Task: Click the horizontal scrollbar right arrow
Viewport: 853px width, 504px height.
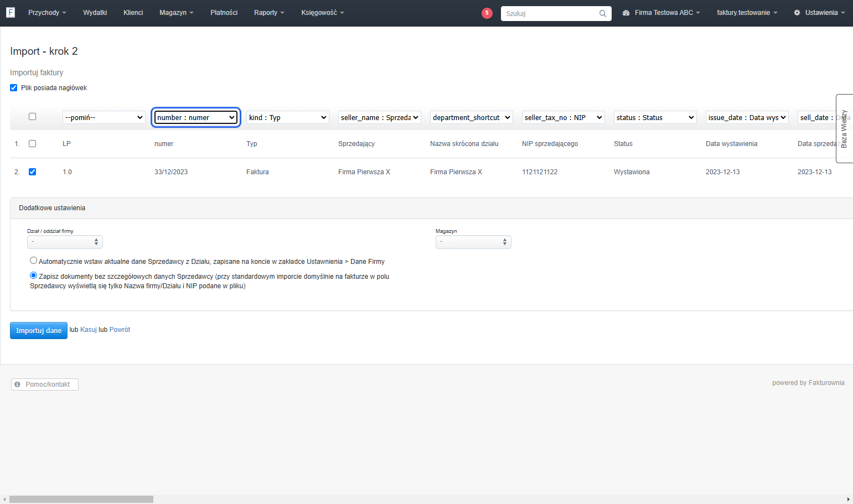Action: pos(849,499)
